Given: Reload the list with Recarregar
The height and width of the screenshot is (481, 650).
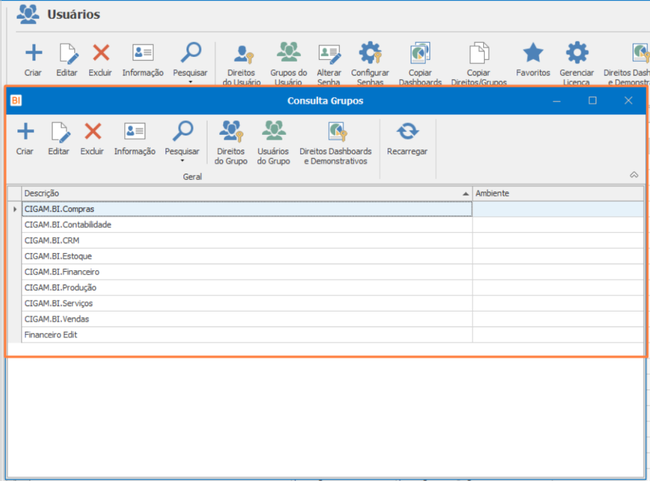Looking at the screenshot, I should 407,138.
